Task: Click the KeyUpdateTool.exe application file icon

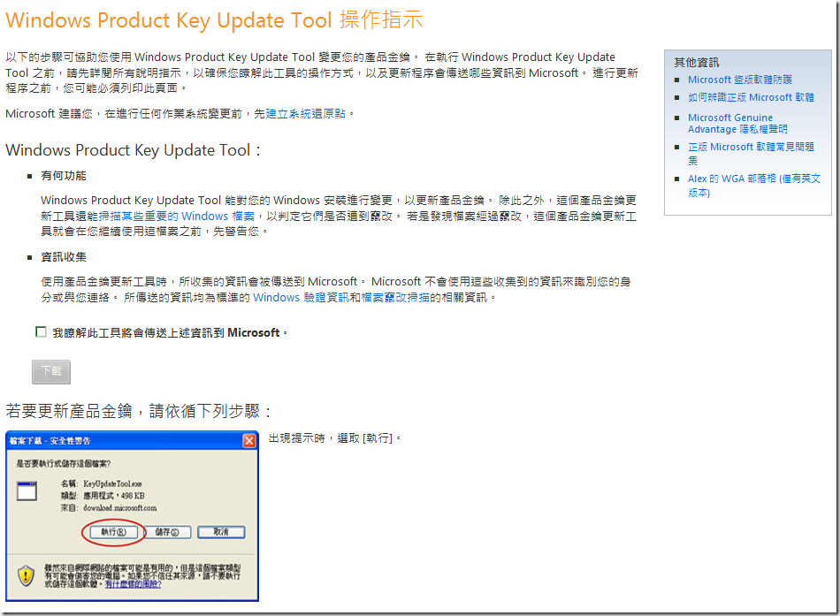Action: pyautogui.click(x=27, y=491)
